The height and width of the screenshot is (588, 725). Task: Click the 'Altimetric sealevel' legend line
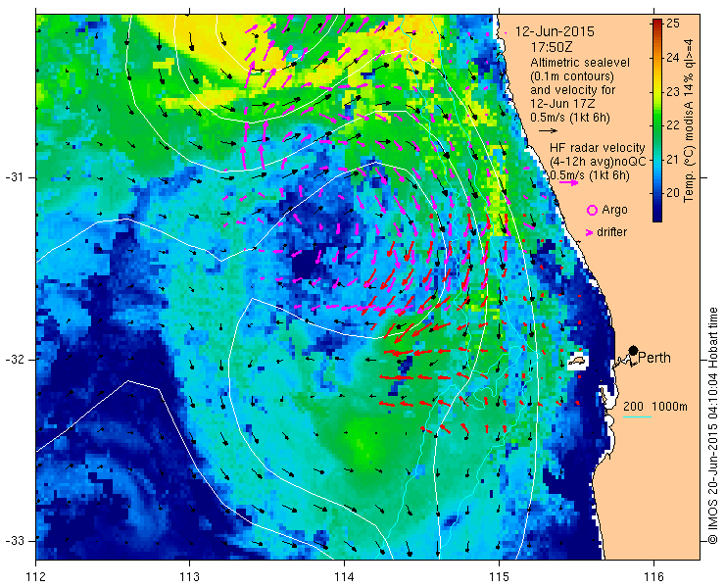[x=580, y=62]
